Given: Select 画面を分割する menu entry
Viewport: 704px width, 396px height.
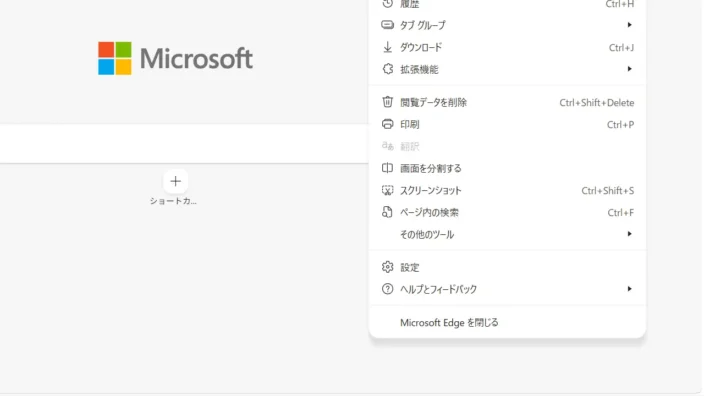Looking at the screenshot, I should click(x=507, y=168).
